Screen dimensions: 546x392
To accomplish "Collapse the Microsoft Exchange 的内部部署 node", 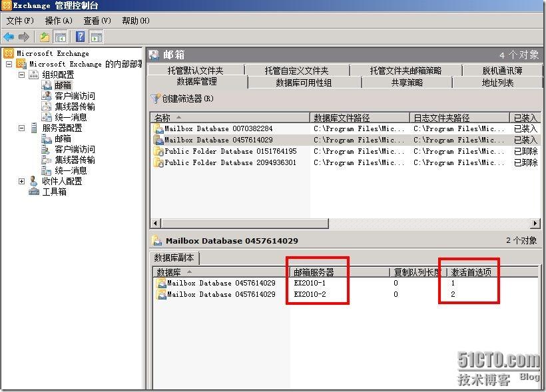I will (x=9, y=64).
